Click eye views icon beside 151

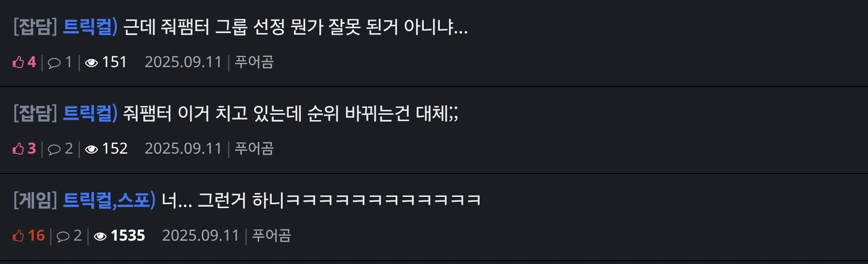(91, 63)
